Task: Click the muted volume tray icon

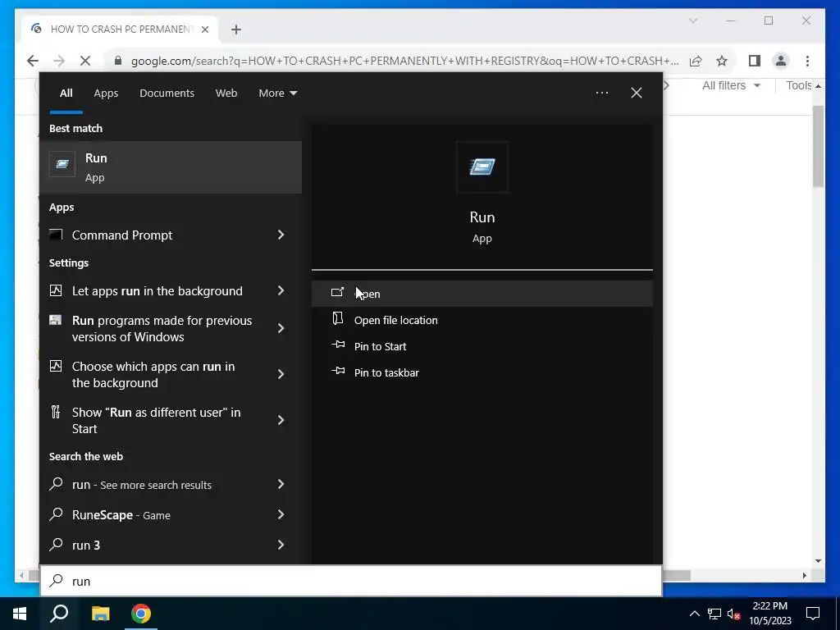Action: tap(733, 614)
